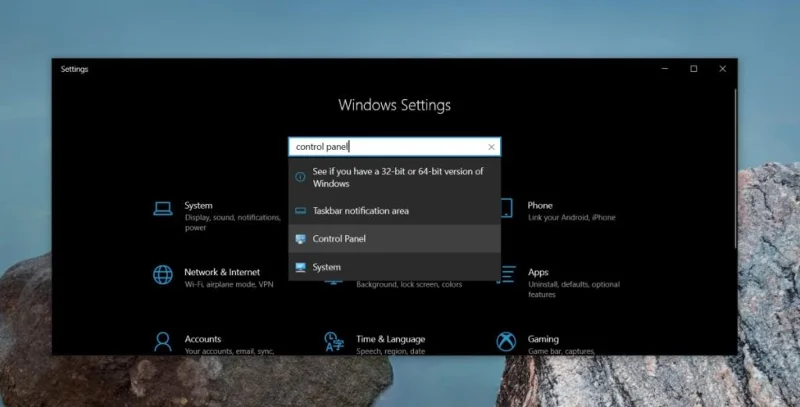Minimize the Settings window

pos(664,69)
